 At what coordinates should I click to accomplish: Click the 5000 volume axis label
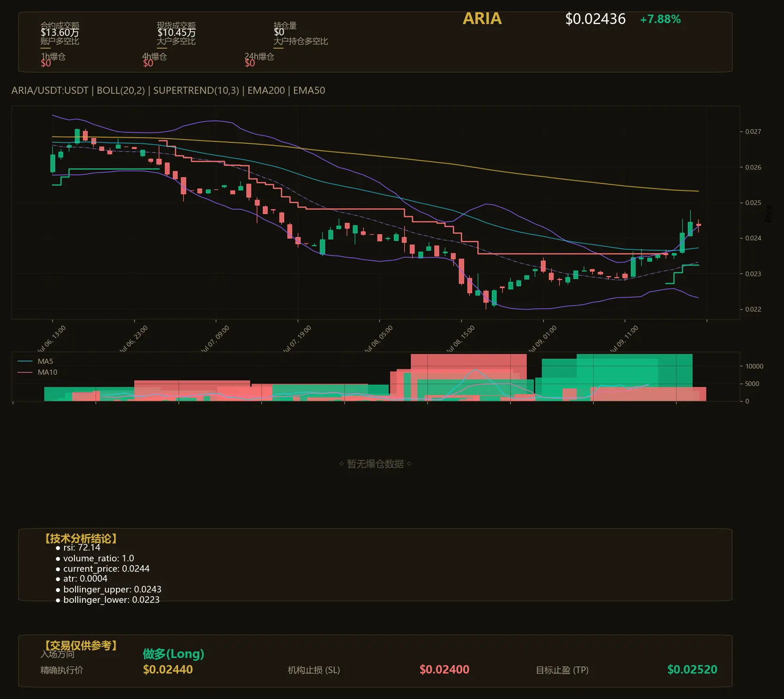pyautogui.click(x=752, y=384)
